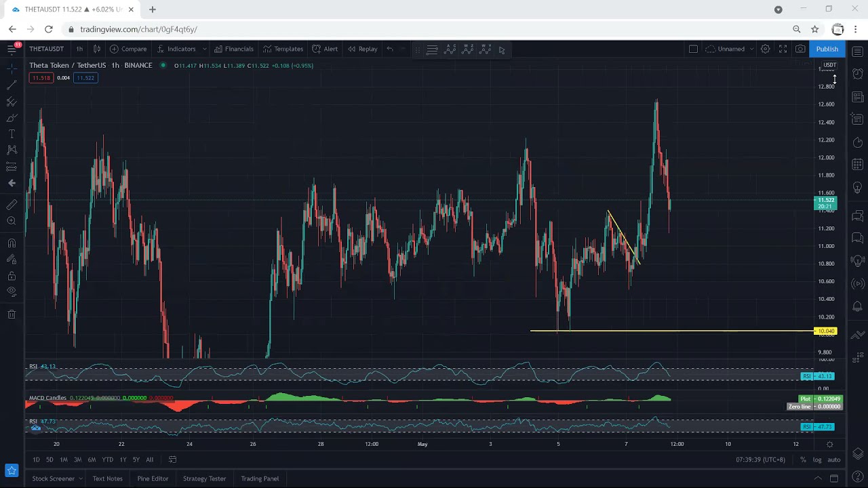
Task: Open the main hamburger menu
Action: tap(12, 49)
